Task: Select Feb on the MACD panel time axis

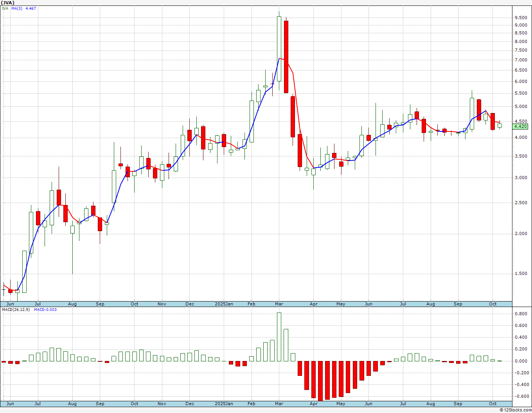Action: pos(252,404)
